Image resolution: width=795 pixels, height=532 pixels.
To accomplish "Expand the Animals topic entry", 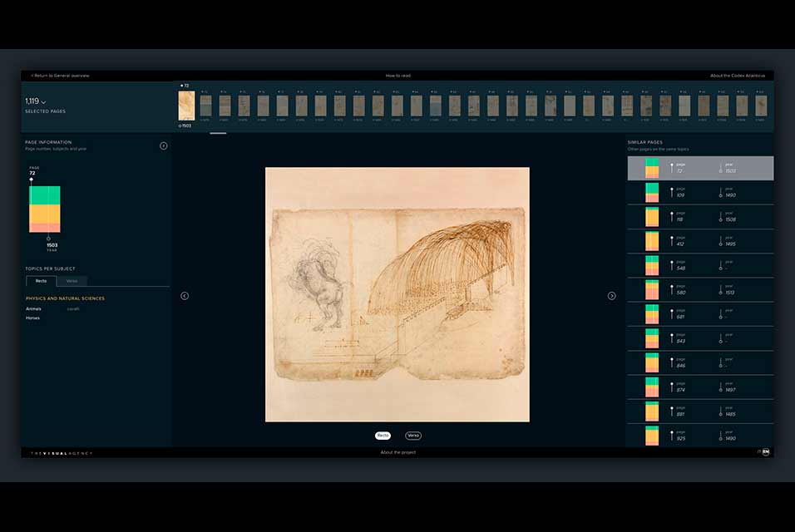I will pos(33,308).
